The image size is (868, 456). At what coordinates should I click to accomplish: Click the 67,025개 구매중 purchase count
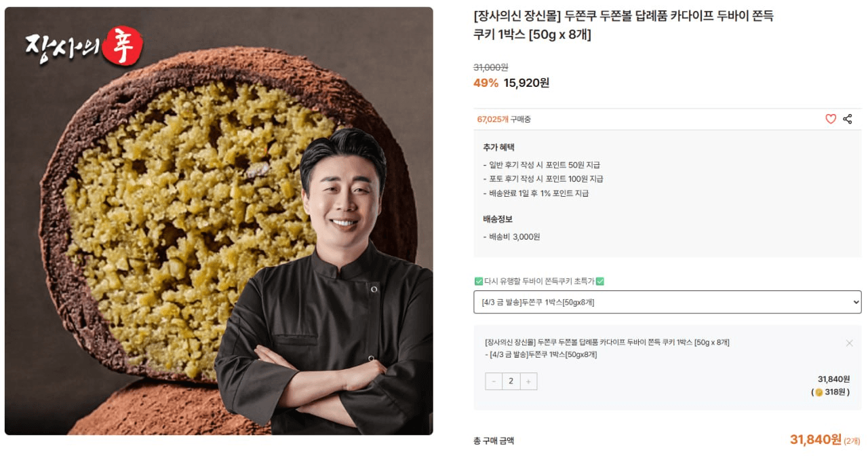coord(504,119)
